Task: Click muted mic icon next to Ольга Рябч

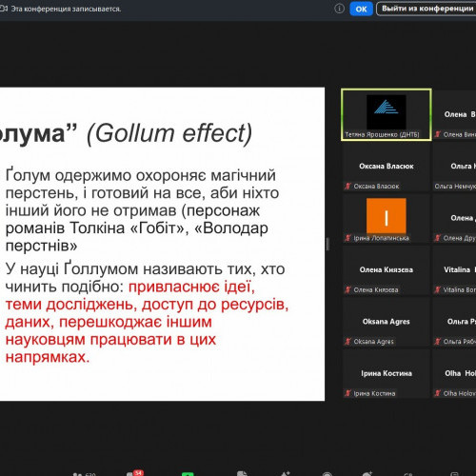Action: (438, 342)
